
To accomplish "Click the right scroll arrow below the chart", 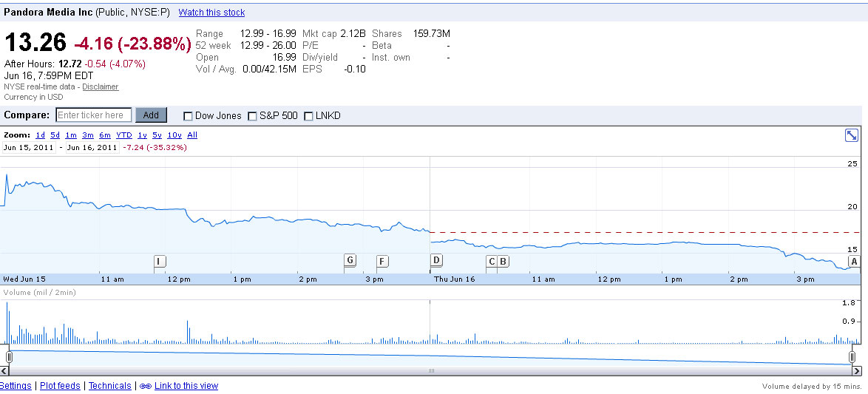I will [856, 371].
